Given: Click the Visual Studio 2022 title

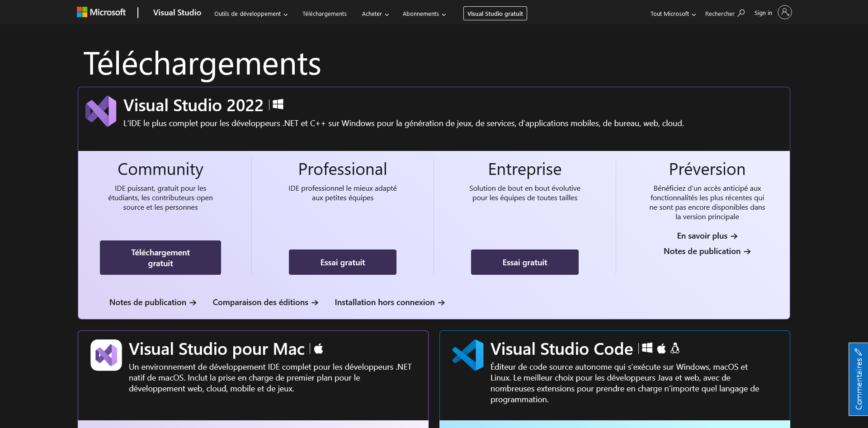Looking at the screenshot, I should (x=193, y=105).
